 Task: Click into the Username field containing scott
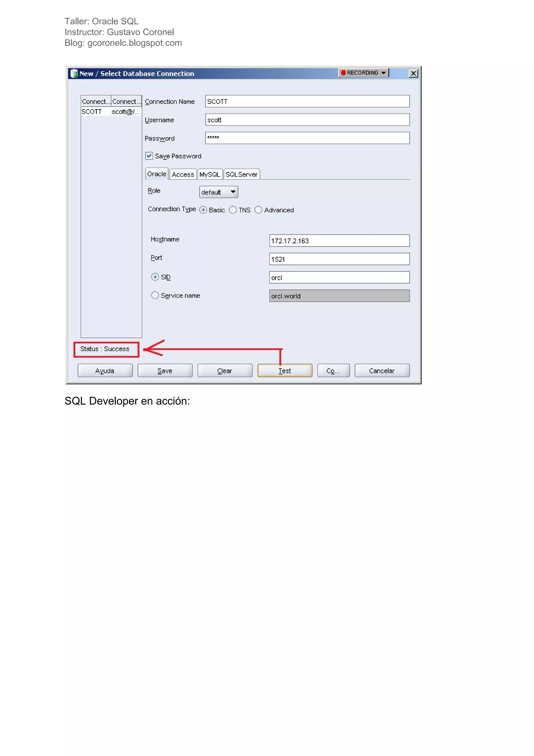click(x=307, y=120)
